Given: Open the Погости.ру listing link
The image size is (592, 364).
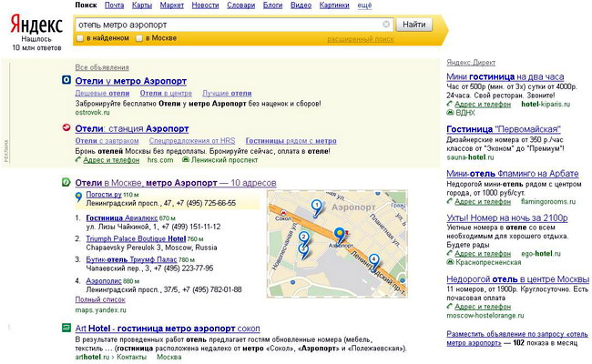Looking at the screenshot, I should point(104,194).
